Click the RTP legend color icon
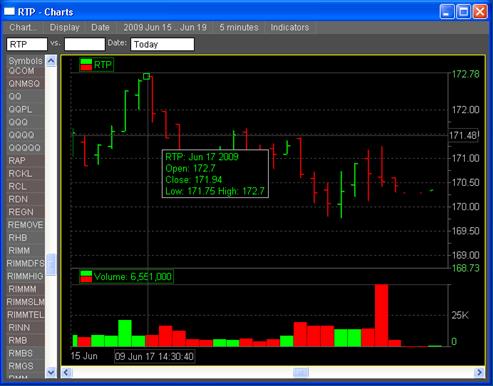Image resolution: width=493 pixels, height=386 pixels. coord(86,64)
